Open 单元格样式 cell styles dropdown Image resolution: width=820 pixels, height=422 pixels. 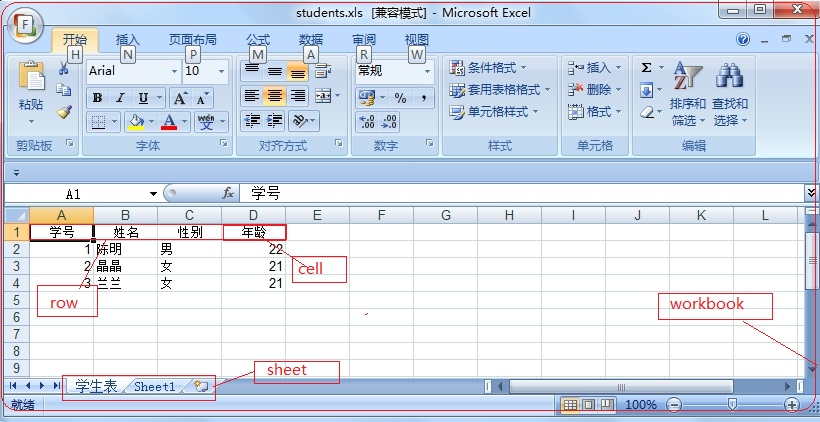[x=494, y=112]
